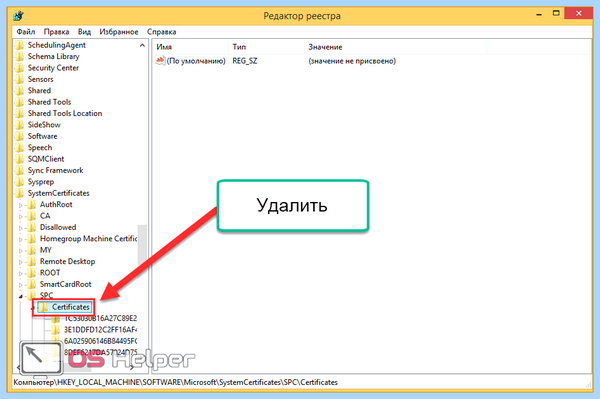Click the SmartCardRoot folder icon
This screenshot has width=600, height=399.
pyautogui.click(x=31, y=284)
